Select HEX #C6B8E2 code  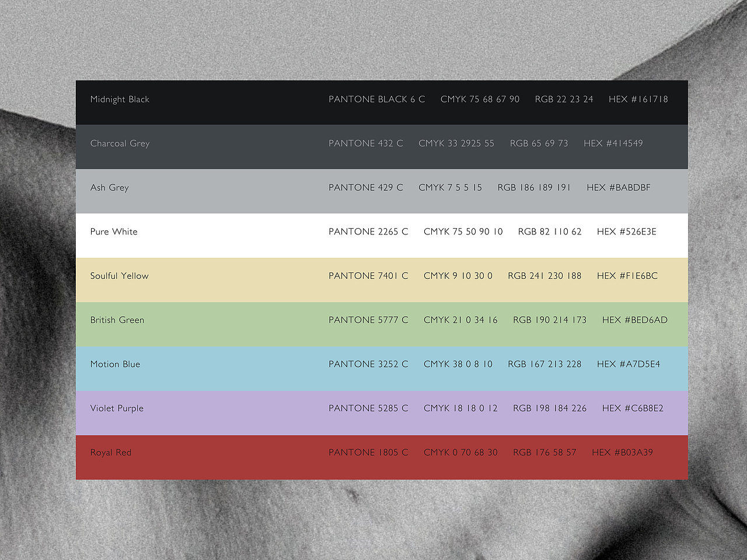tap(633, 408)
